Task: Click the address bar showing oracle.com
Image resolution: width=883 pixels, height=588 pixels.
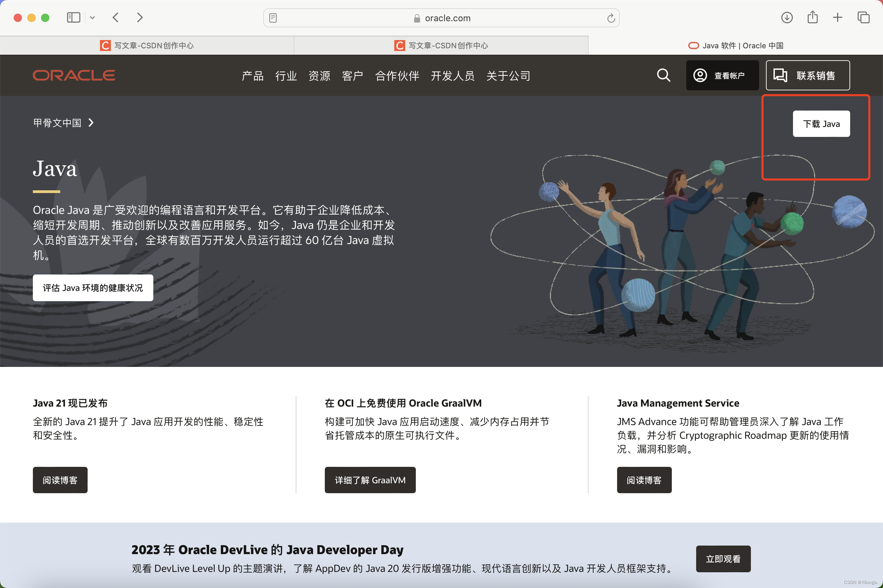Action: (447, 17)
